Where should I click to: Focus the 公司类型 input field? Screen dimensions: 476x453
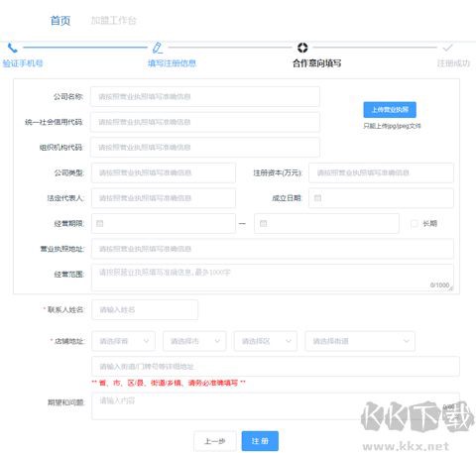click(164, 172)
